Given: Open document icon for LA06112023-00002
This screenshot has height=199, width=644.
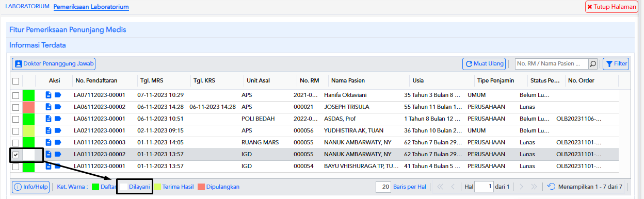Looking at the screenshot, I should coord(49,107).
